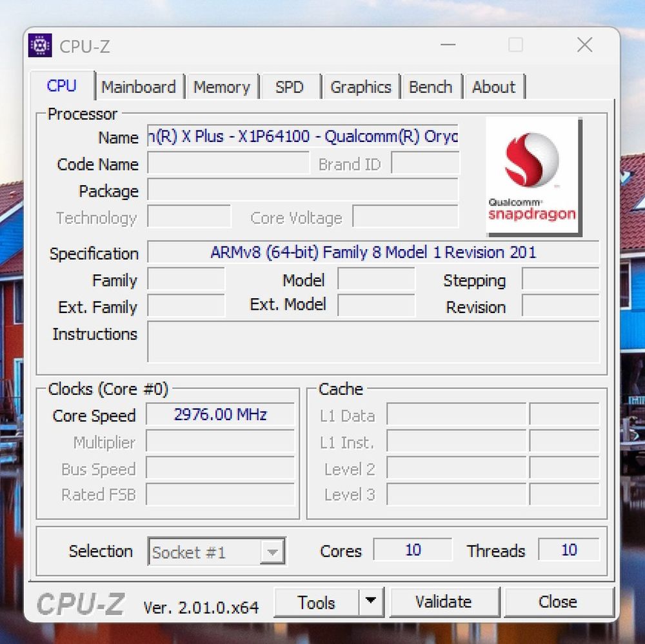Click the CPU-Z app icon in title bar
This screenshot has width=645, height=644.
tap(40, 46)
